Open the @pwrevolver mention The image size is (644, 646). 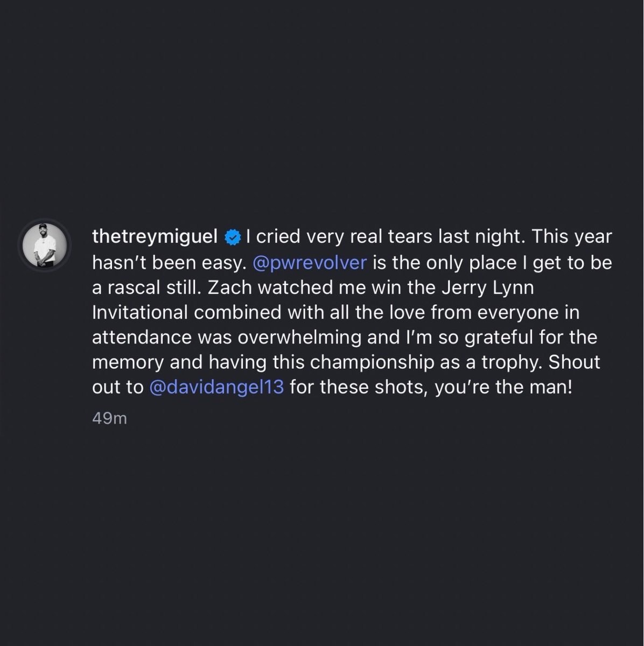click(310, 263)
